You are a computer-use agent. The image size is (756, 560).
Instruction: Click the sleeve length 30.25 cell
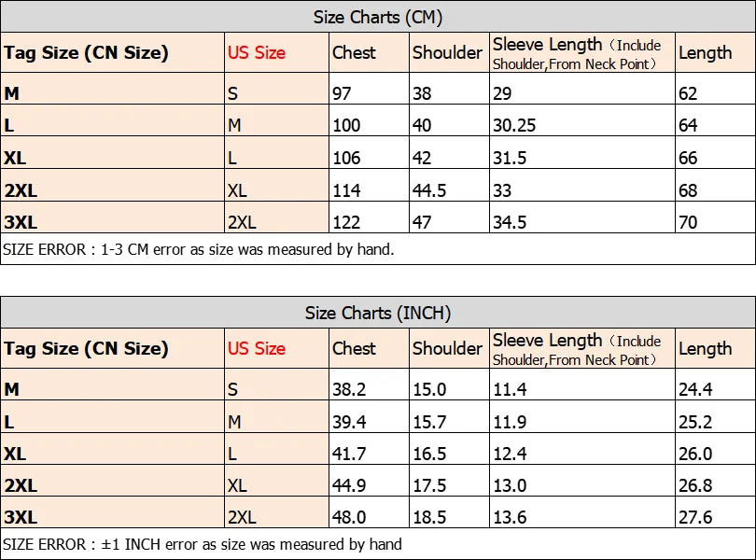pos(513,126)
